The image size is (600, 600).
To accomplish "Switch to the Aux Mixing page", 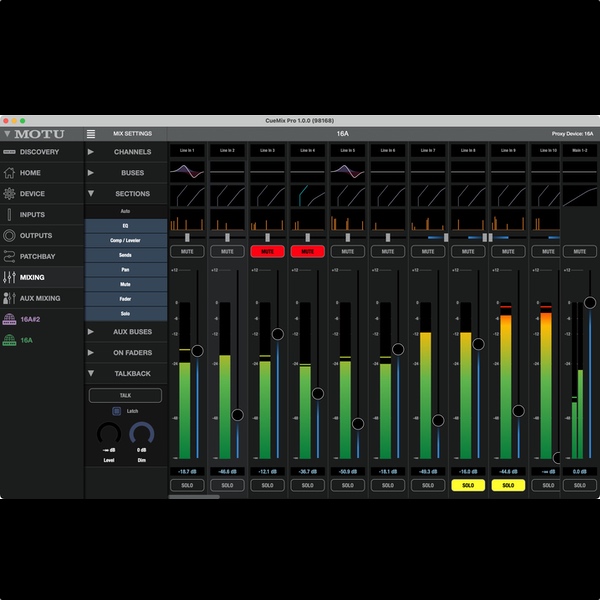I will 42,298.
